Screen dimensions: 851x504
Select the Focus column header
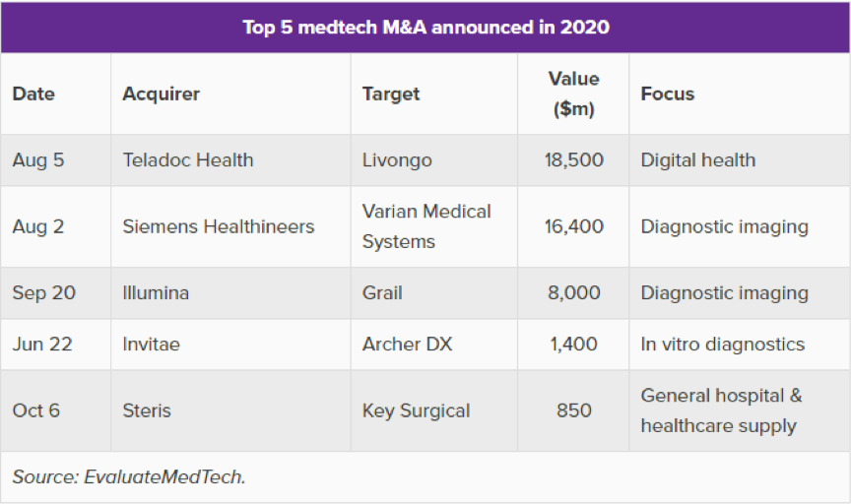[x=668, y=94]
